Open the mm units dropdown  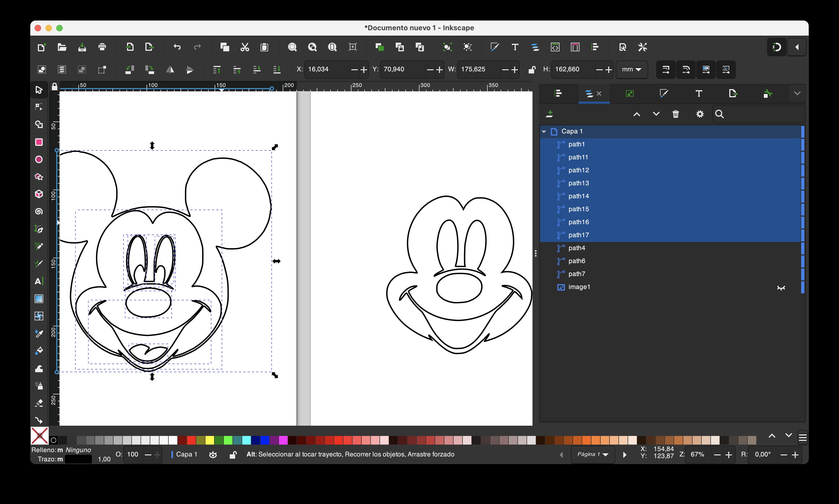(631, 70)
